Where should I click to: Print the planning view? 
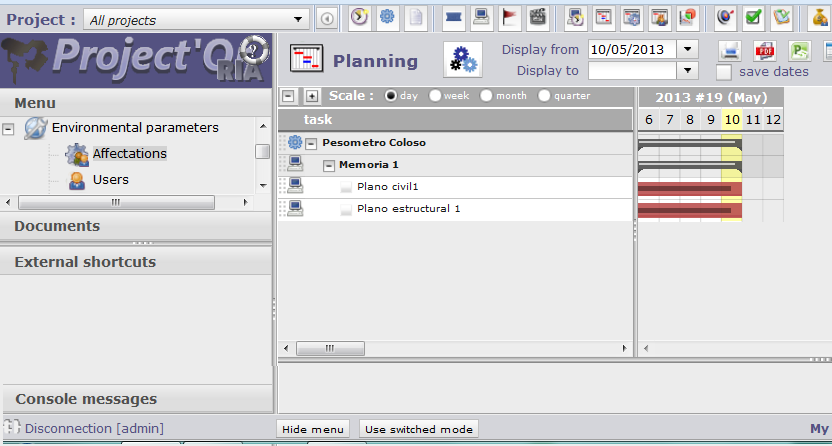pos(730,52)
